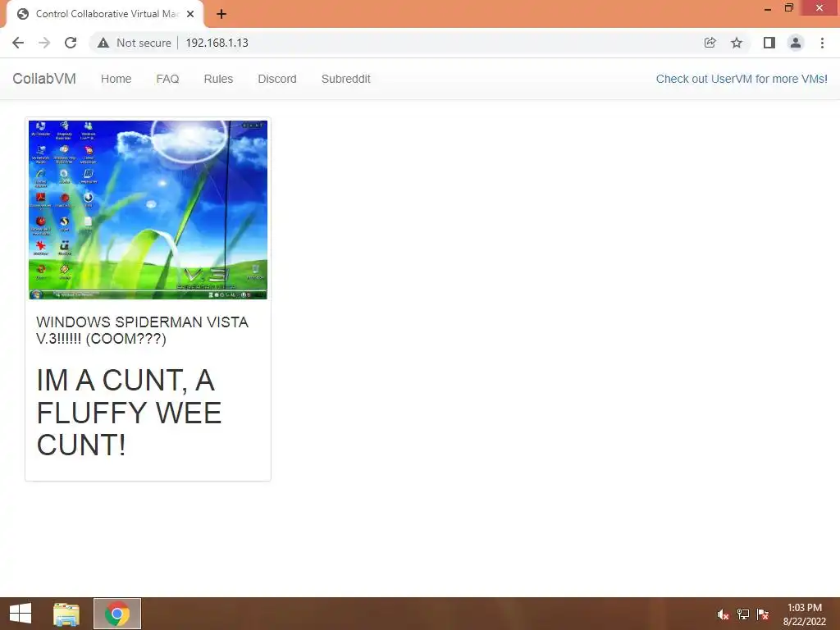Go back using the browser back arrow

pyautogui.click(x=18, y=43)
